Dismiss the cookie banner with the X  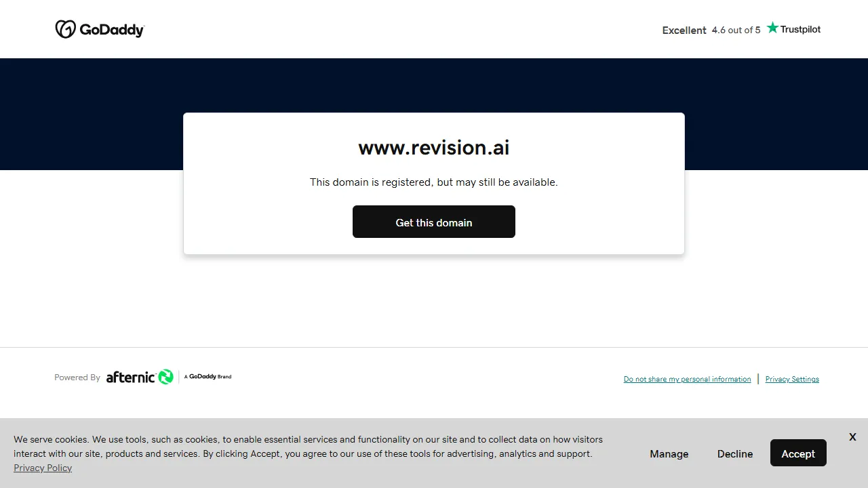coord(852,436)
